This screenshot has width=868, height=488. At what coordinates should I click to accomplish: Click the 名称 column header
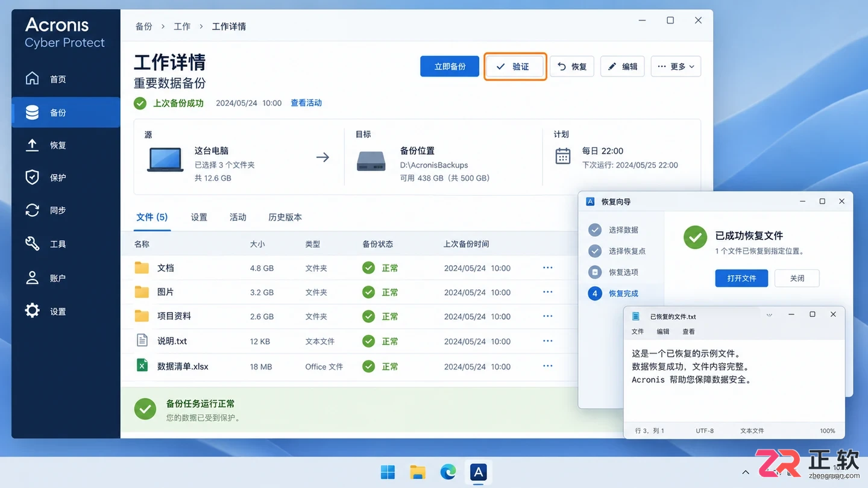(x=142, y=244)
